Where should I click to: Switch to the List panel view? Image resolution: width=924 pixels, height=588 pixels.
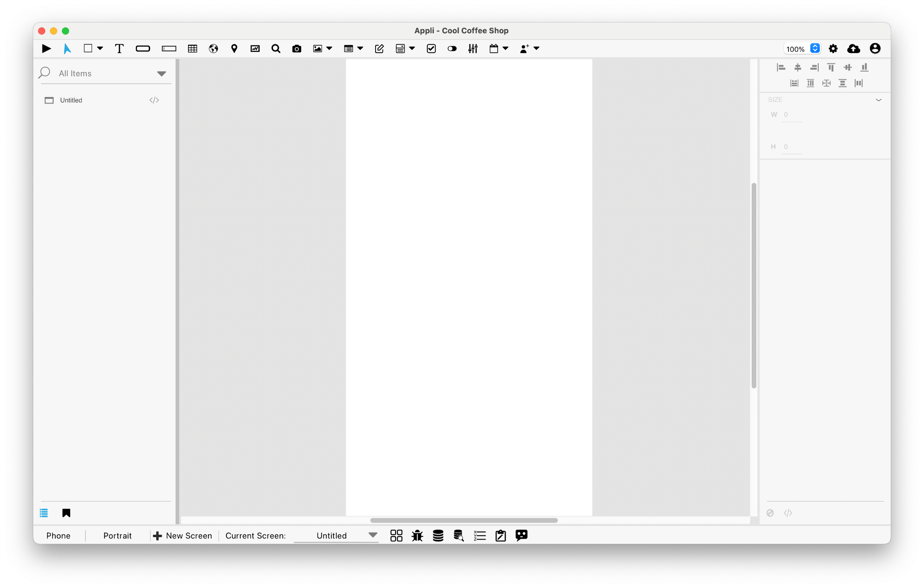(x=44, y=513)
